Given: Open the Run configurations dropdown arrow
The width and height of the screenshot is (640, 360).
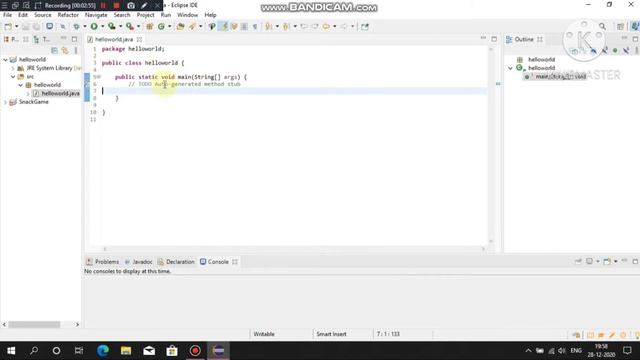Looking at the screenshot, I should [102, 27].
